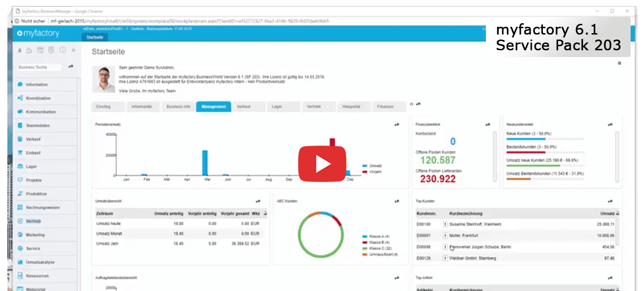Switch to the Business-Info tab
644x291 pixels.
(x=178, y=107)
